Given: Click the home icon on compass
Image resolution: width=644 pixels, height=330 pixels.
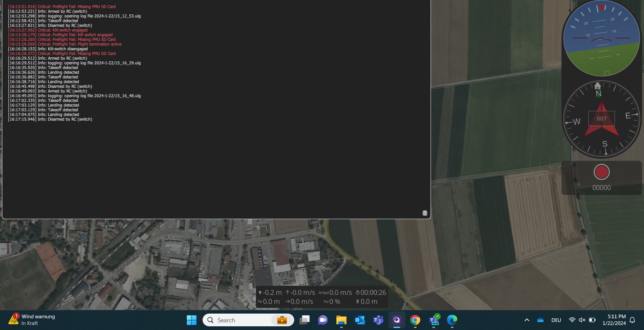Looking at the screenshot, I should [x=598, y=86].
